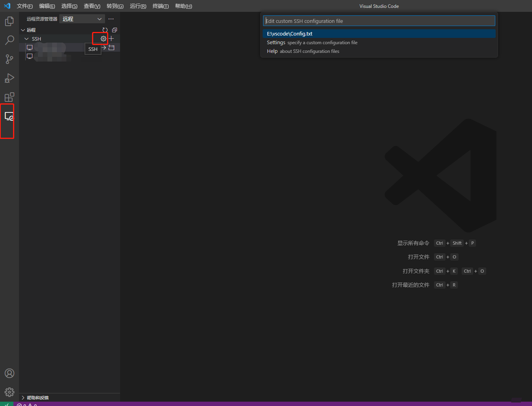Choose Help about SSH configuration files
The width and height of the screenshot is (532, 406).
[379, 51]
